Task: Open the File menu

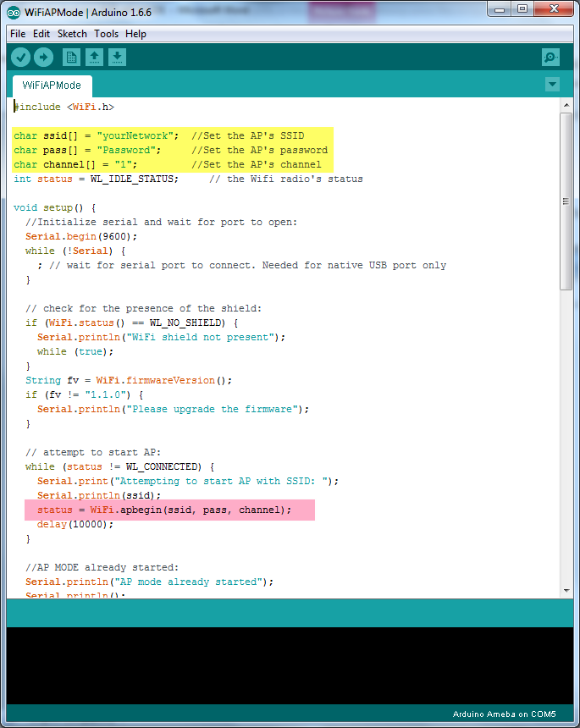Action: tap(18, 34)
